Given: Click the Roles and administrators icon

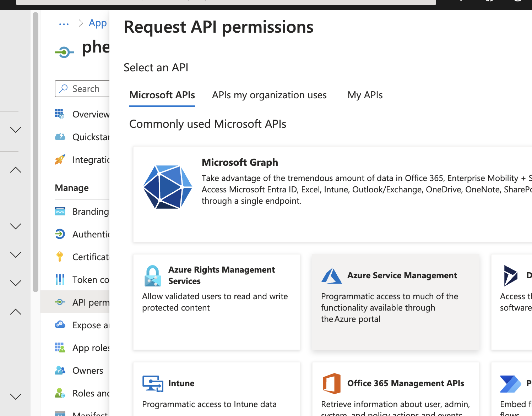Looking at the screenshot, I should click(60, 393).
